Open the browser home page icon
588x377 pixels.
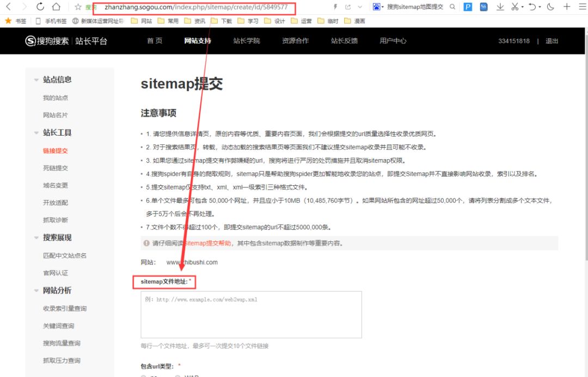click(x=56, y=7)
